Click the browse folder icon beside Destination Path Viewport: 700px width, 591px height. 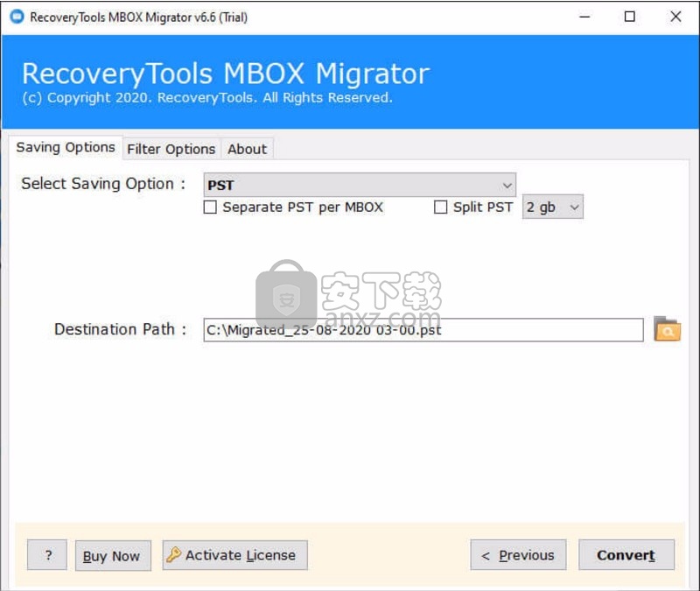(x=667, y=329)
